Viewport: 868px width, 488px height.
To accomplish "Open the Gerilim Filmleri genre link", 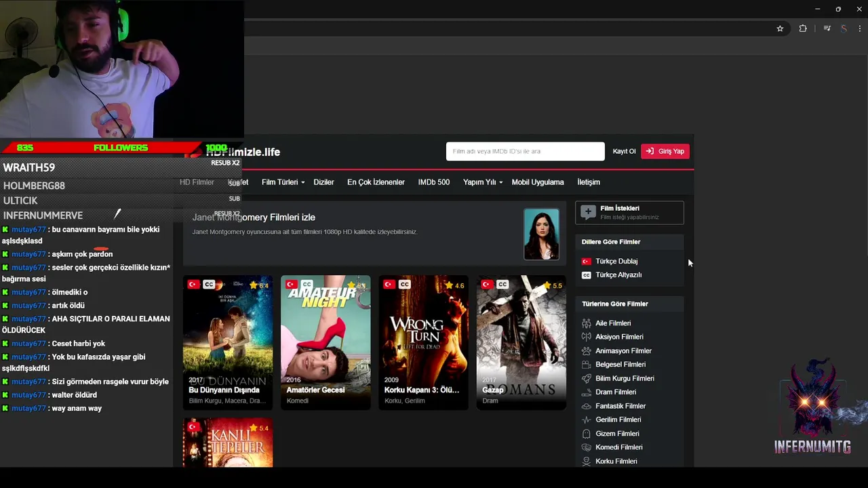I will tap(618, 420).
